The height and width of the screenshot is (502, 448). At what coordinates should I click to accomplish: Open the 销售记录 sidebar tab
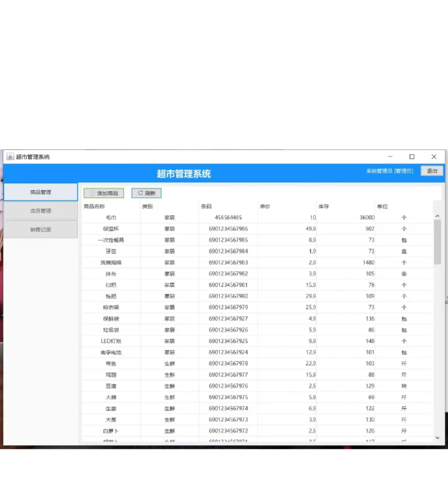click(x=41, y=229)
